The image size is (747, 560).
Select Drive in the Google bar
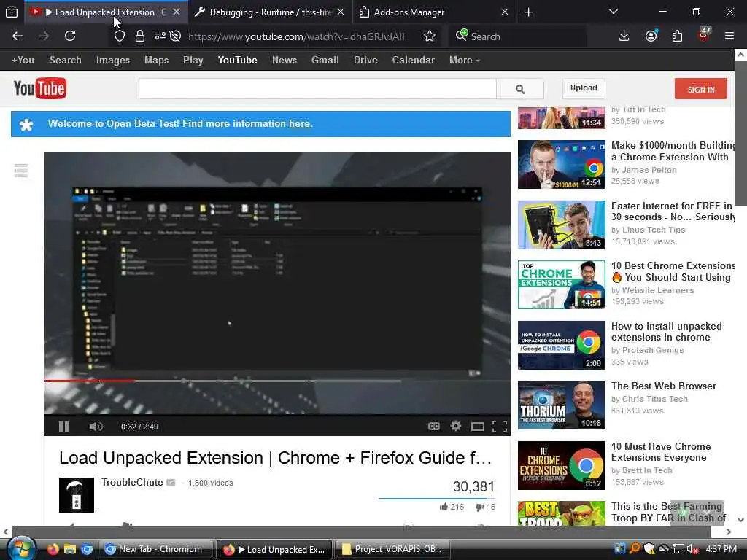(x=365, y=60)
